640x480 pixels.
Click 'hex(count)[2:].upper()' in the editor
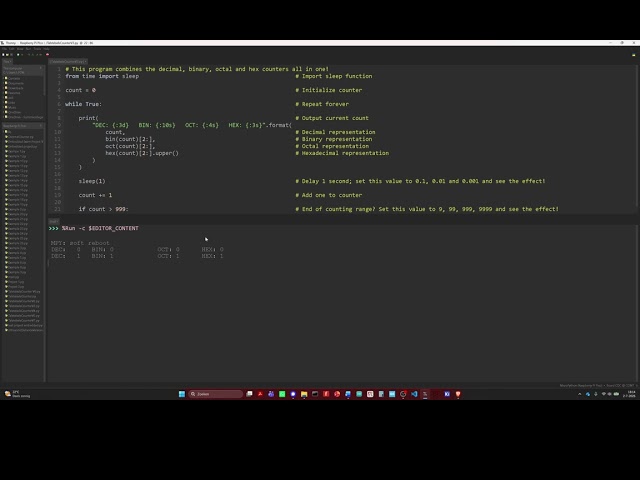142,153
